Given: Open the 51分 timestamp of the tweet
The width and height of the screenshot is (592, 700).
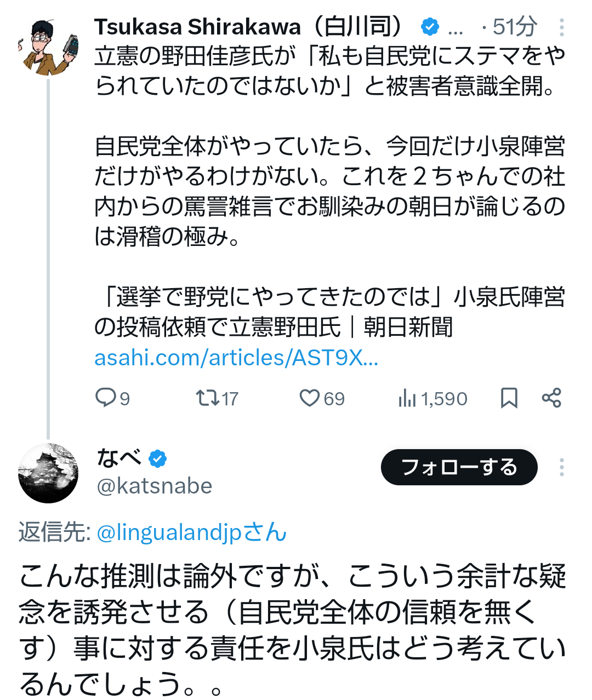Looking at the screenshot, I should click(514, 27).
